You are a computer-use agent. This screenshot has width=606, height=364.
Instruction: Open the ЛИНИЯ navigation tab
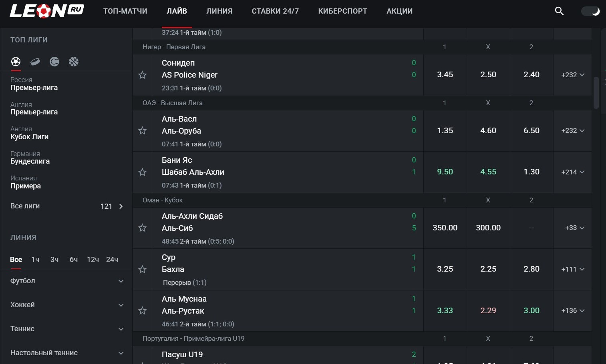[219, 11]
